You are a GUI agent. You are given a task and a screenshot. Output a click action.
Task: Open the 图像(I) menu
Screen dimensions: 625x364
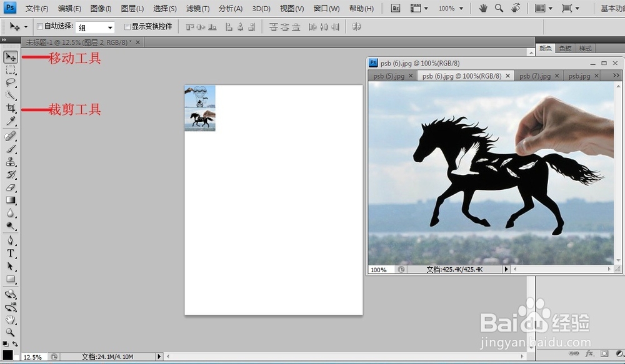101,8
